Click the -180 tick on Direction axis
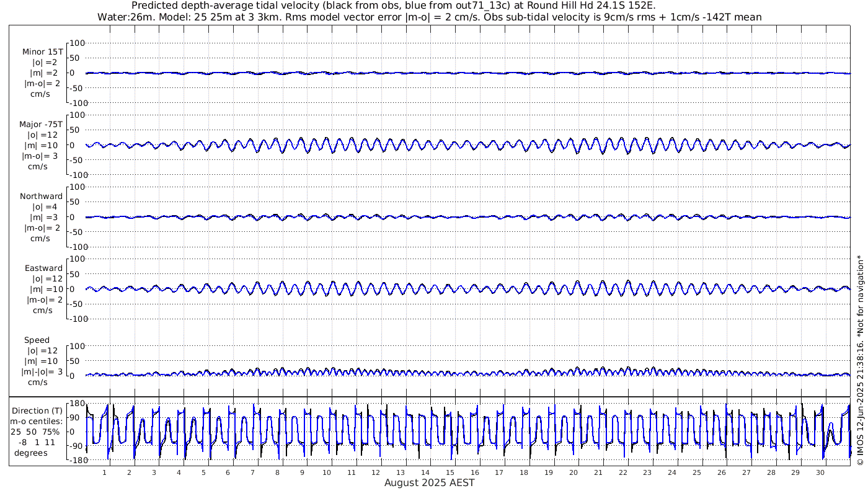This screenshot has width=868, height=496. tap(75, 461)
